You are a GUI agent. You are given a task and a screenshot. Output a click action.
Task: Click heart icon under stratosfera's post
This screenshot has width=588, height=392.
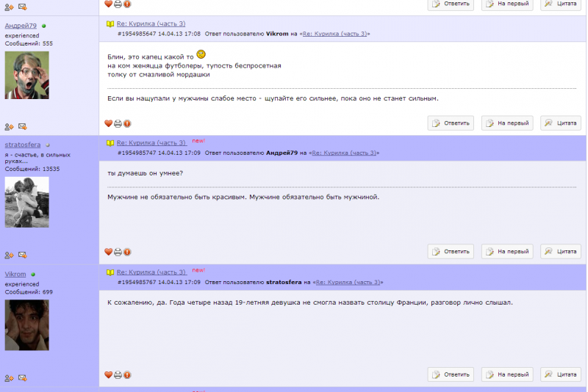click(x=108, y=252)
